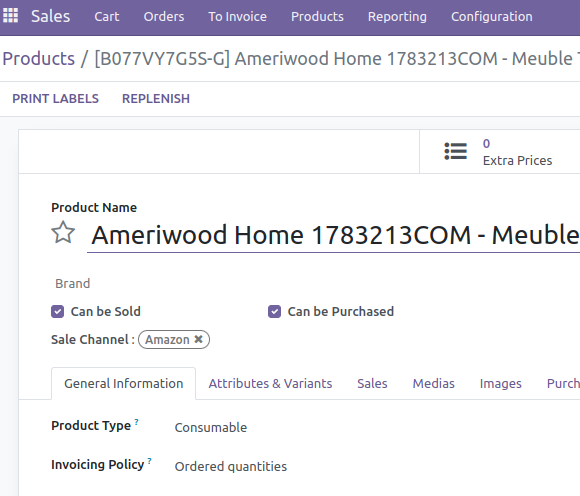Switch to Attributes & Variants tab
The width and height of the screenshot is (580, 496).
click(x=270, y=384)
